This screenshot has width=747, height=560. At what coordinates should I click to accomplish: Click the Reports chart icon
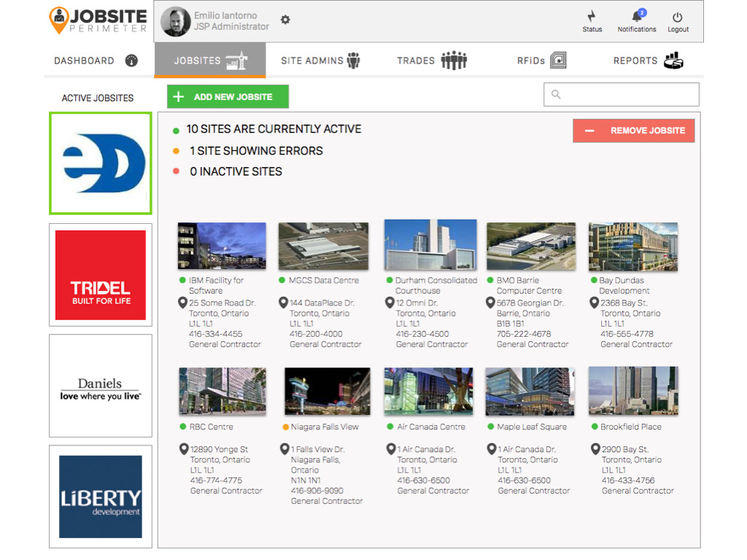(673, 61)
